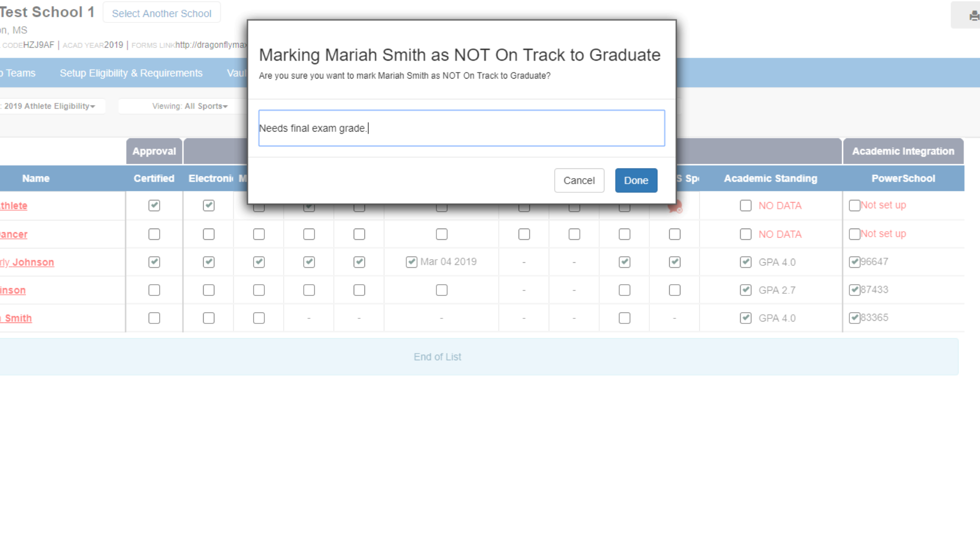Open Johnson athlete profile link

coord(32,262)
